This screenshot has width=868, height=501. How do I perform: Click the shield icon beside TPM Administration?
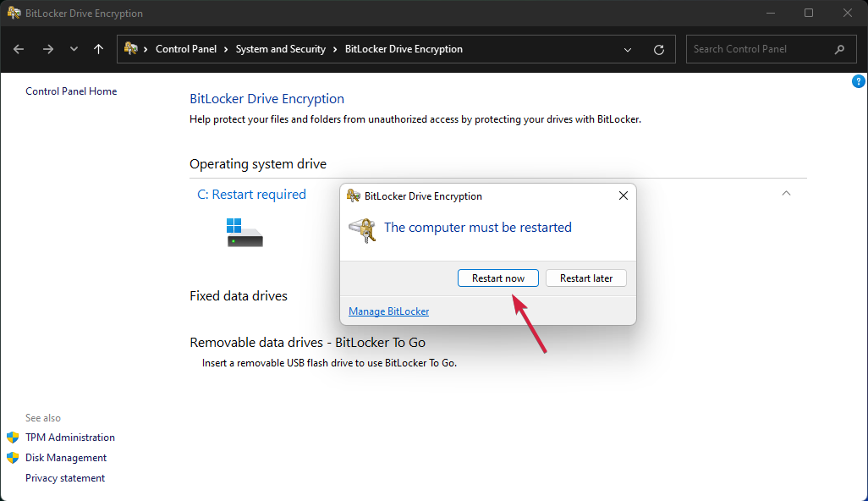point(12,438)
